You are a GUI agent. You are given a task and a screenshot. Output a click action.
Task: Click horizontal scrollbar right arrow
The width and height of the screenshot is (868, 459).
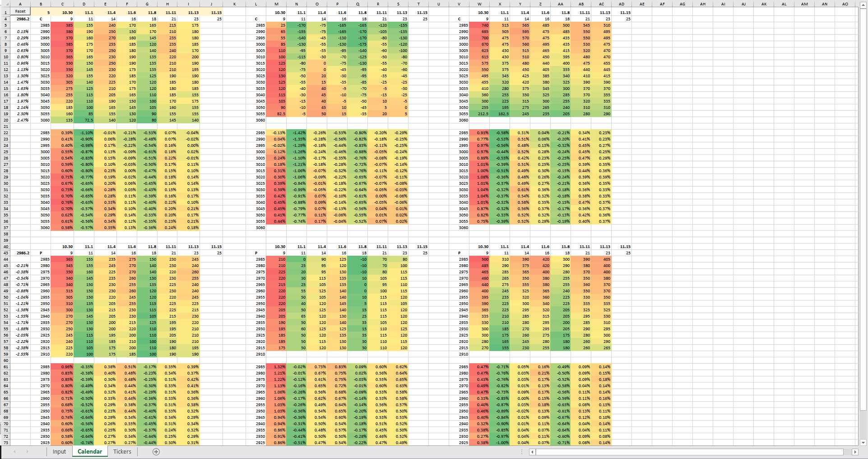click(855, 452)
